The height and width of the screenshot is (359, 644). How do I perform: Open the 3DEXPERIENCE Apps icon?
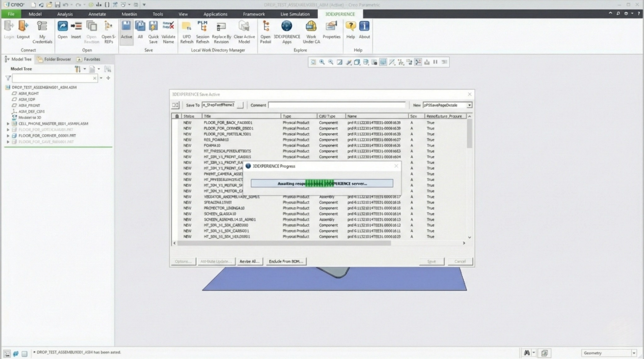coord(286,27)
